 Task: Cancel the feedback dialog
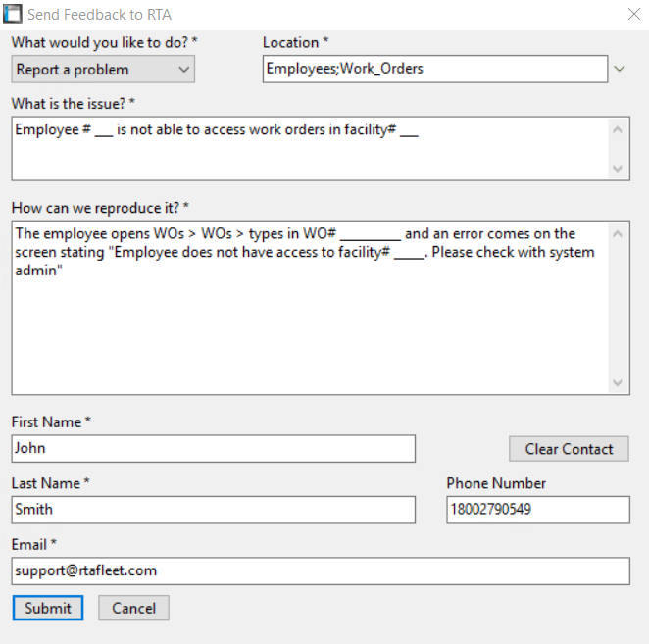[133, 608]
